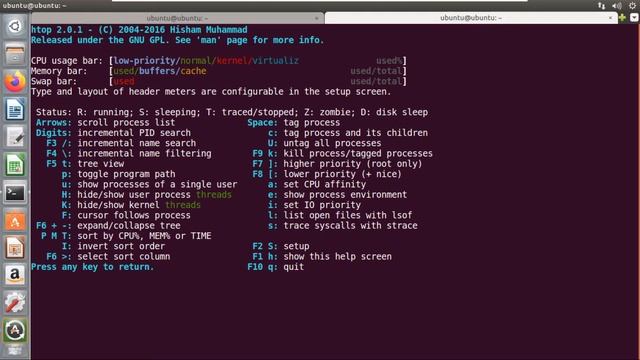Select the Terminal icon in the dock

[15, 193]
